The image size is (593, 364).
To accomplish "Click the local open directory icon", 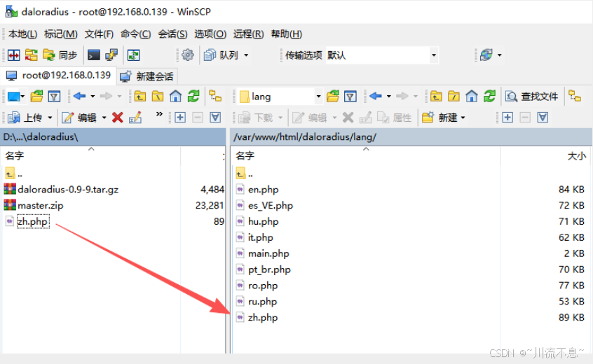I will 36,97.
